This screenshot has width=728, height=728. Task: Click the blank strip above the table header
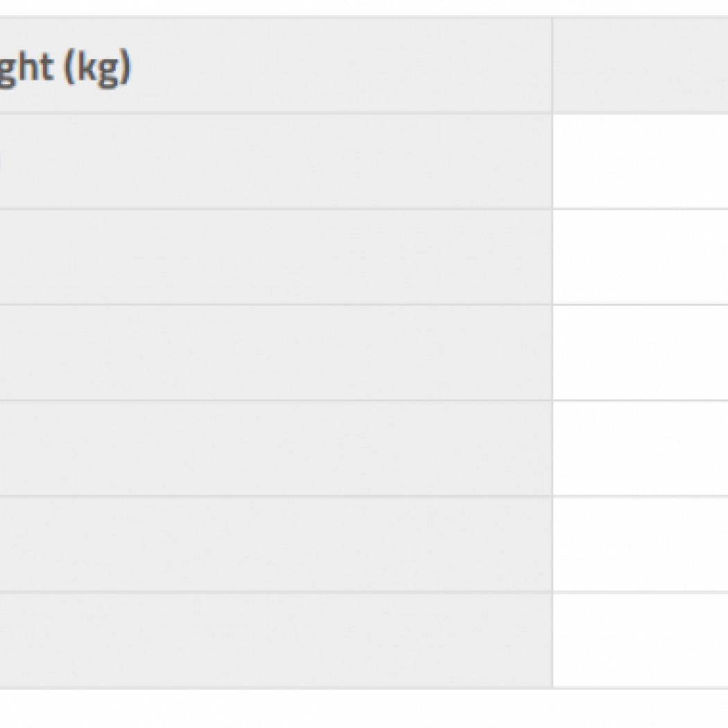pos(364,7)
